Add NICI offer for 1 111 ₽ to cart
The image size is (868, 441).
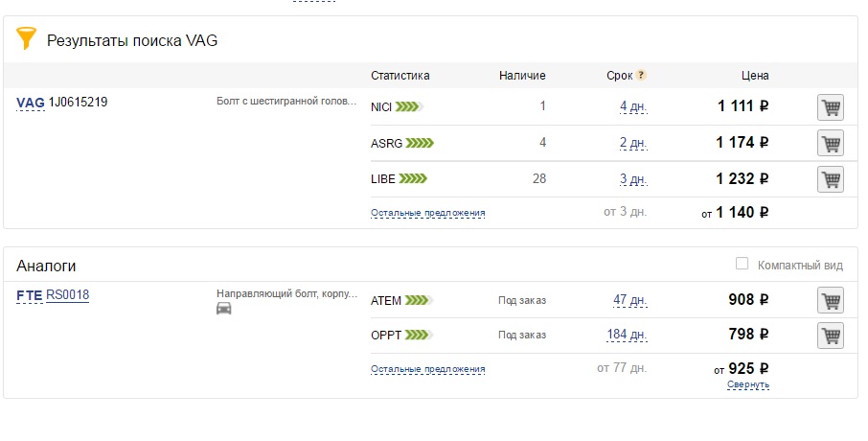point(831,107)
